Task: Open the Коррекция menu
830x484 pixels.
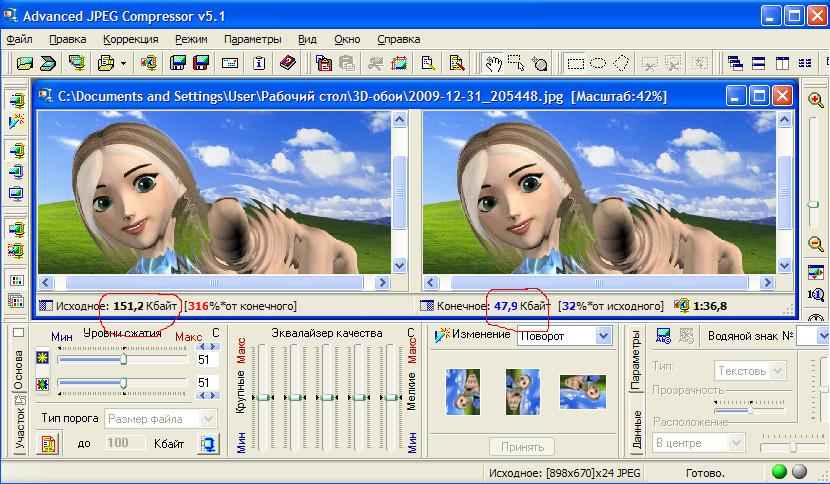Action: click(x=131, y=39)
